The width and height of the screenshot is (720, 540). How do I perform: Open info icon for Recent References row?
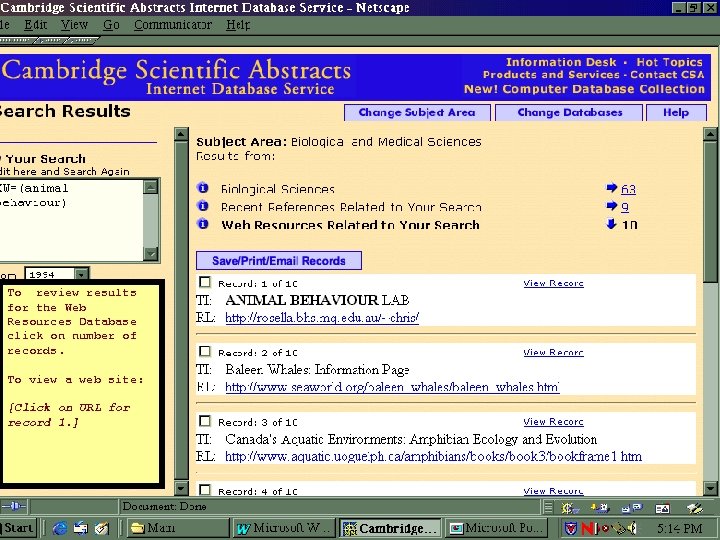(x=202, y=206)
